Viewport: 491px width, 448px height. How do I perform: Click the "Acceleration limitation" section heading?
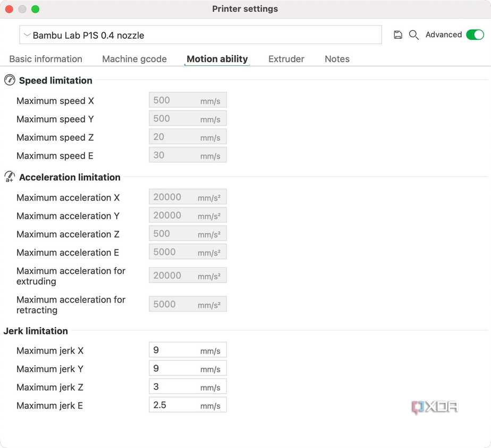(70, 177)
